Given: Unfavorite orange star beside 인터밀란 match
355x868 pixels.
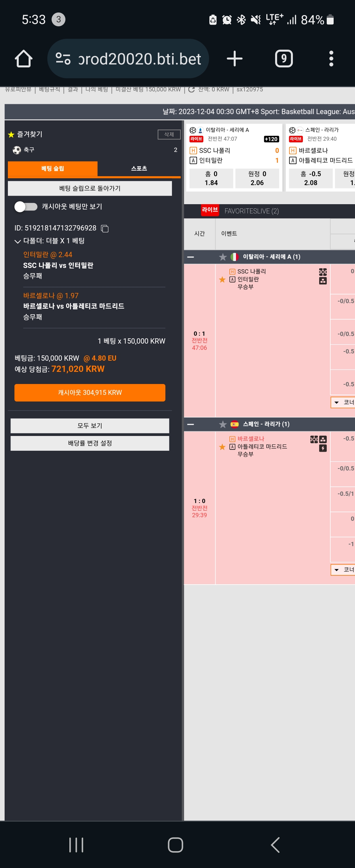Looking at the screenshot, I should [222, 279].
